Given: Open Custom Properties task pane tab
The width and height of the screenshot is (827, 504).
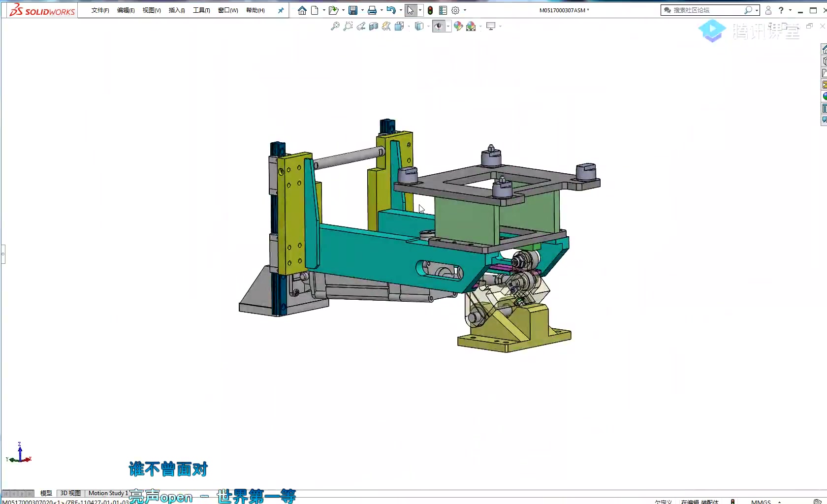Looking at the screenshot, I should pyautogui.click(x=824, y=108).
